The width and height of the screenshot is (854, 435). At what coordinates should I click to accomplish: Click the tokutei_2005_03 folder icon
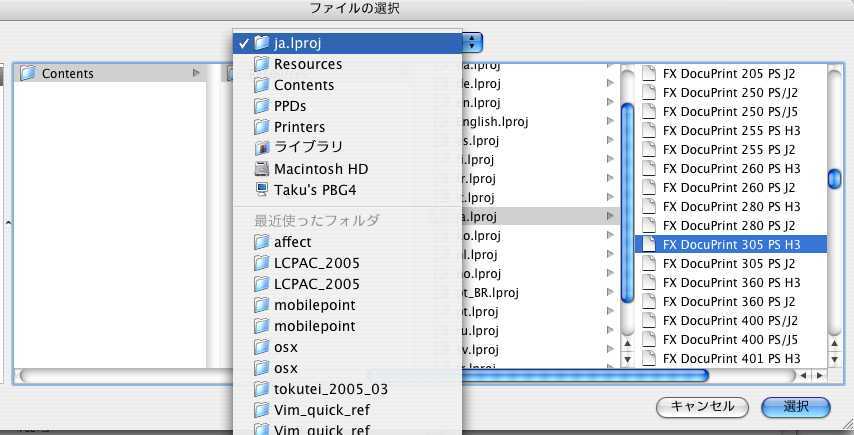[262, 389]
